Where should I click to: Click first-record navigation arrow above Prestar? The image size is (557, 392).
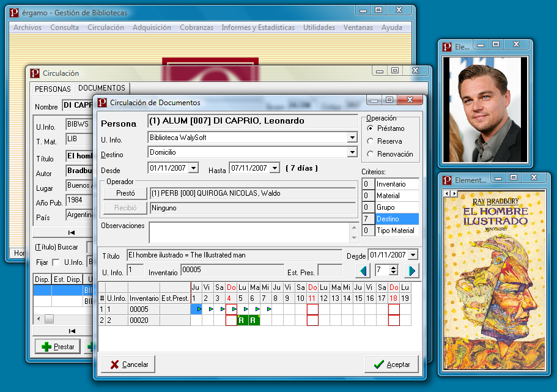coord(72,331)
